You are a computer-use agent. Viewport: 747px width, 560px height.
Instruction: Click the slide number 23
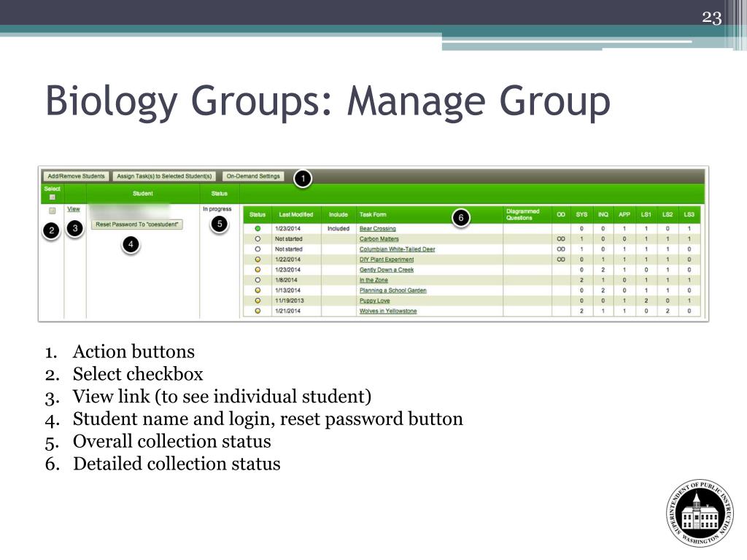click(x=712, y=17)
